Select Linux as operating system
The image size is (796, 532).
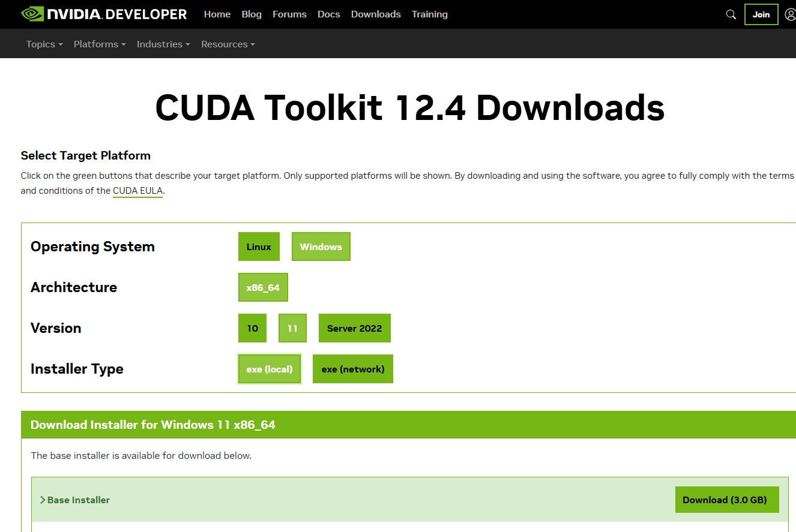click(x=259, y=247)
